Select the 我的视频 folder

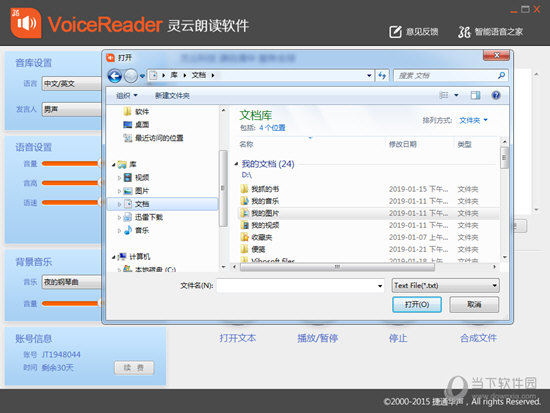pyautogui.click(x=260, y=225)
